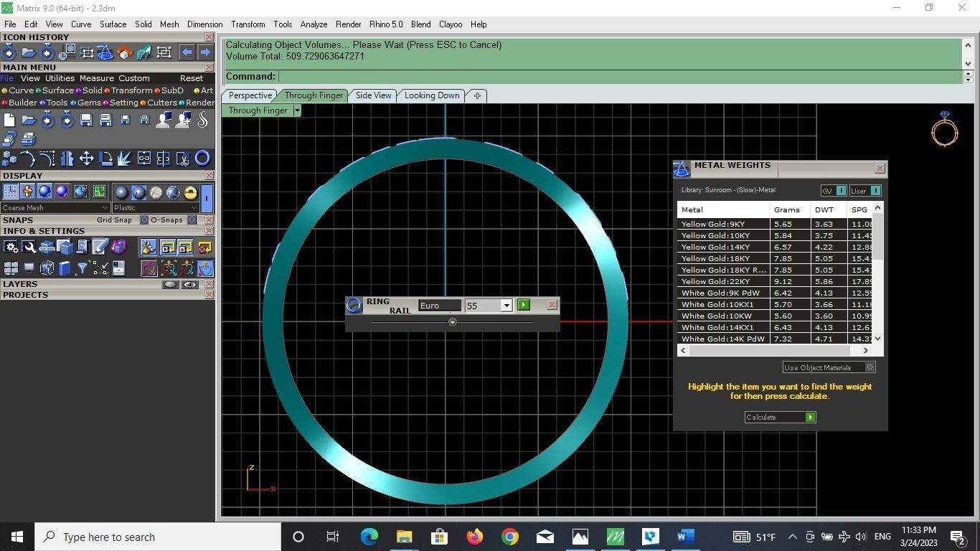Click the Metal Weights horizontal scrollbar
This screenshot has height=551, width=980.
[774, 350]
